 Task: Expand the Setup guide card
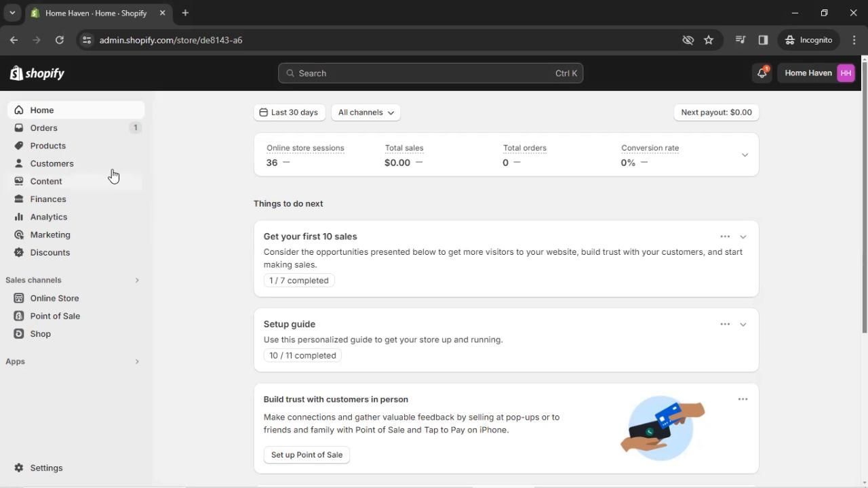(743, 325)
